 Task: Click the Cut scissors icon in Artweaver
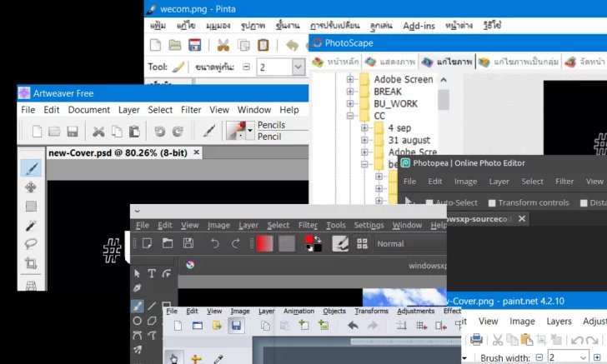pyautogui.click(x=98, y=132)
